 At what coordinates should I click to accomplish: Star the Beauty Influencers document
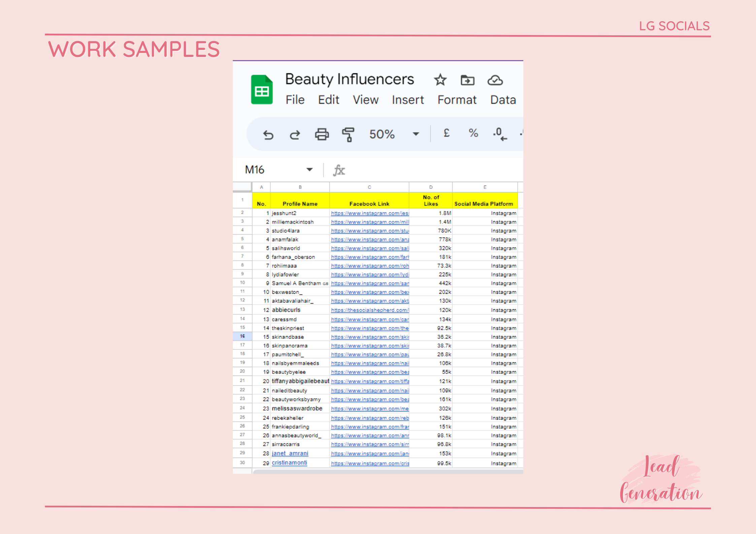440,80
